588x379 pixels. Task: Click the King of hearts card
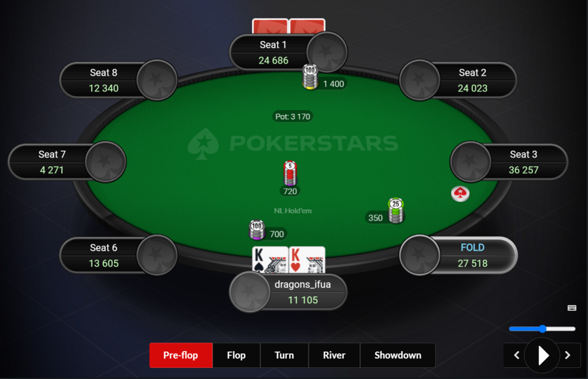(x=307, y=260)
